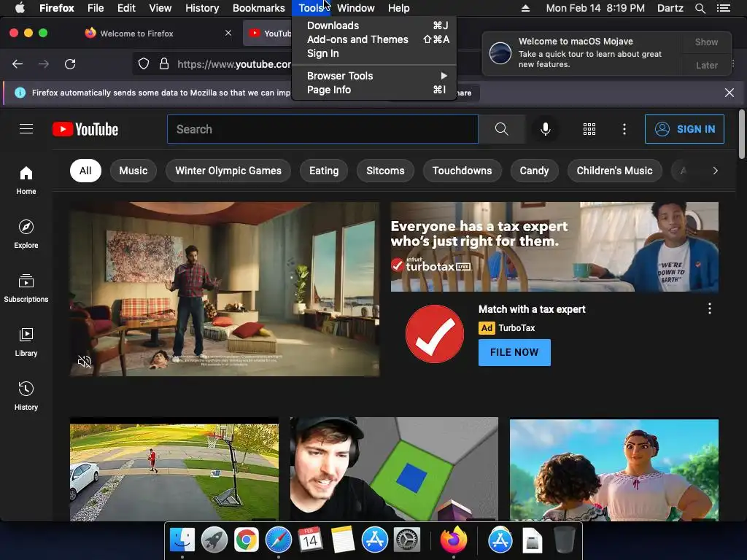
Task: Click Show on Mojave notification
Action: 706,42
